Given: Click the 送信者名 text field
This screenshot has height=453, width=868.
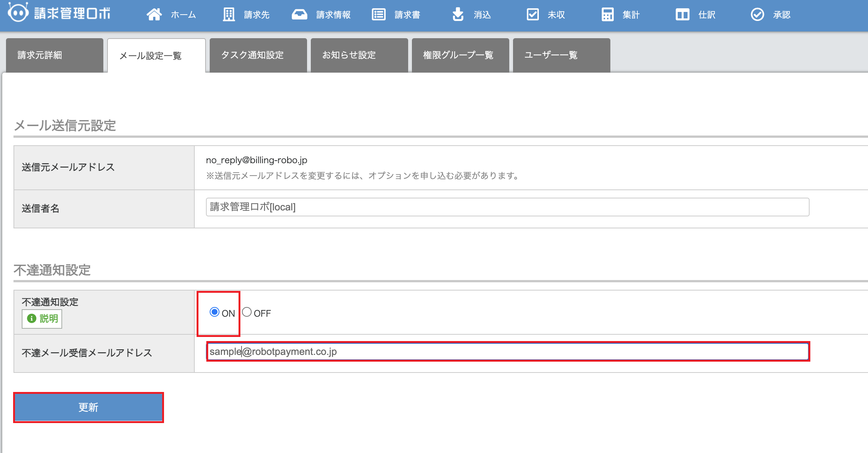Looking at the screenshot, I should coord(507,207).
